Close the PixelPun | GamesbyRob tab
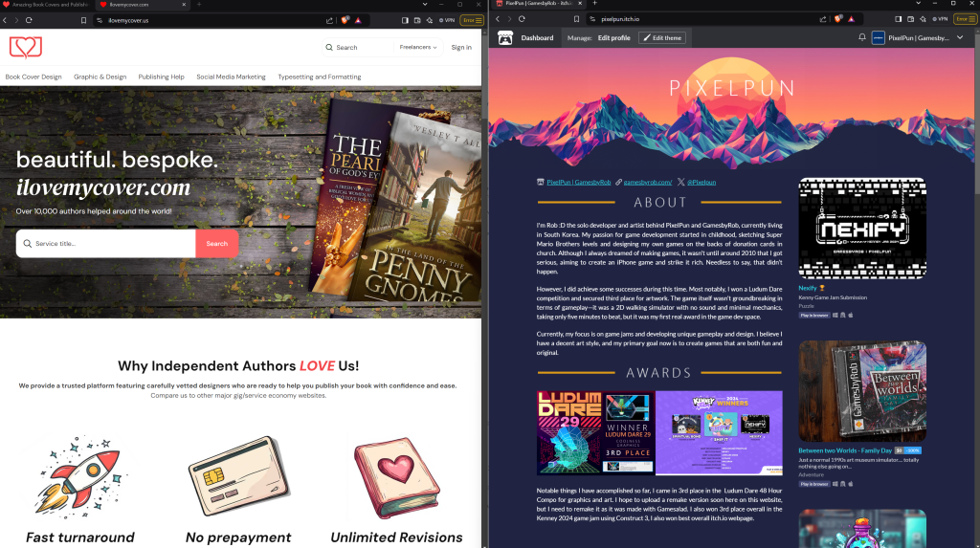Viewport: 980px width, 548px height. coord(579,3)
